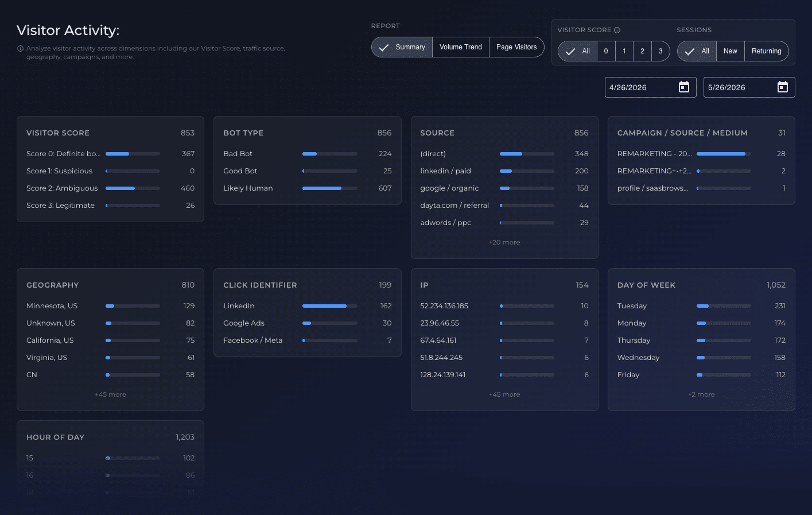This screenshot has height=515, width=812.
Task: Filter visitor score by 3
Action: tap(661, 51)
